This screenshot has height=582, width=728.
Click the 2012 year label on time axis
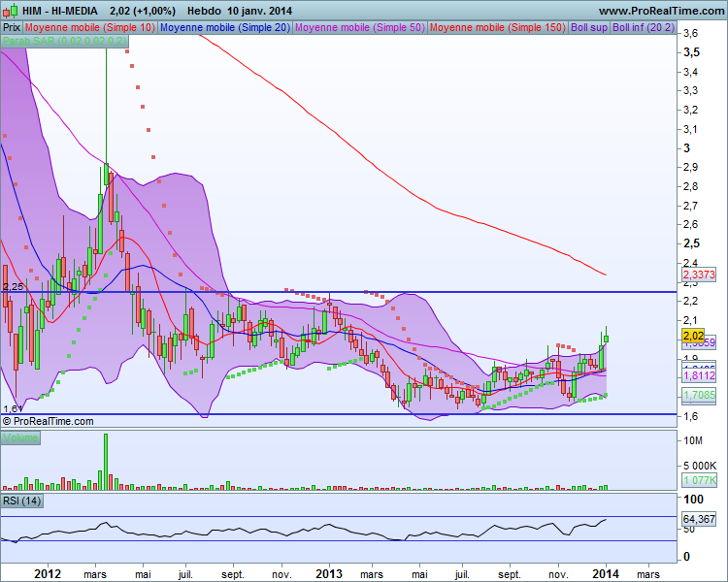pos(48,574)
